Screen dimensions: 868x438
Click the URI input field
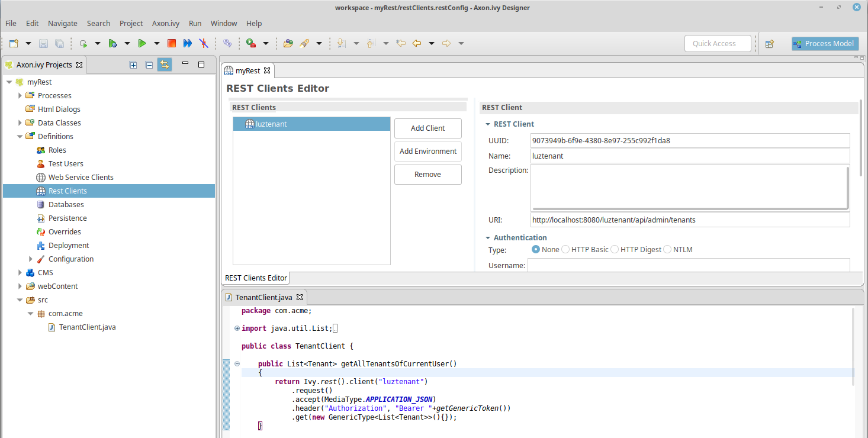(690, 220)
